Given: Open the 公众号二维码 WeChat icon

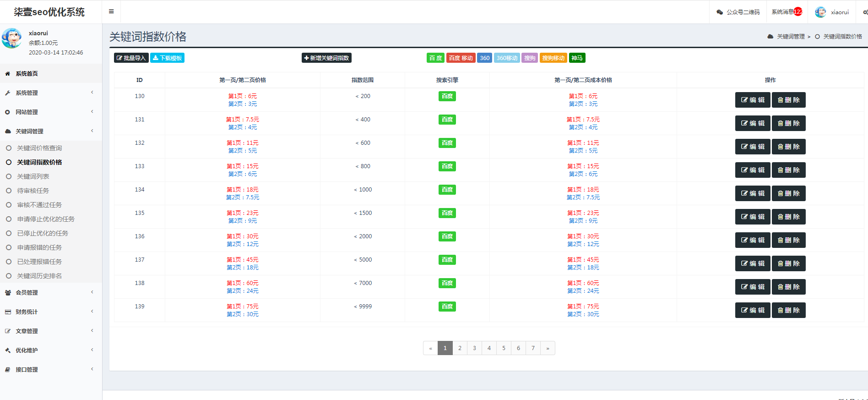Looking at the screenshot, I should tap(720, 12).
